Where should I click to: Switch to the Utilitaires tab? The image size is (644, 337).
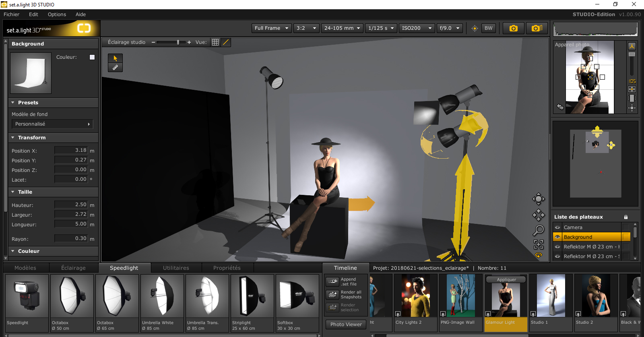(176, 268)
